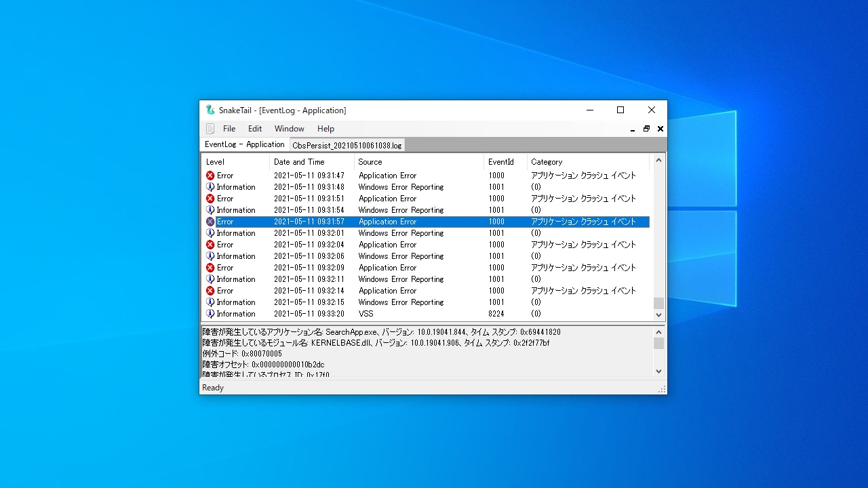Click the information icon on the 09:31:54 row
The image size is (868, 488).
point(210,210)
